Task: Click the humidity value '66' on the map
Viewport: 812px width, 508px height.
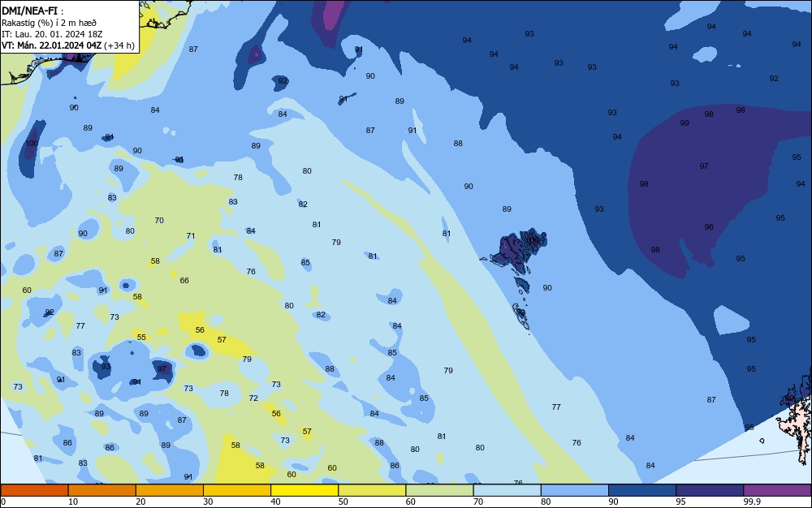Action: click(184, 281)
